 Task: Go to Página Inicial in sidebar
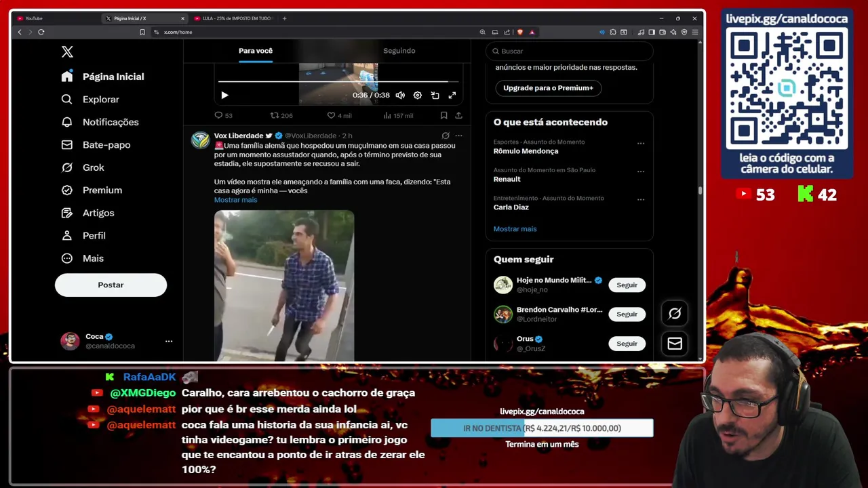tap(102, 77)
